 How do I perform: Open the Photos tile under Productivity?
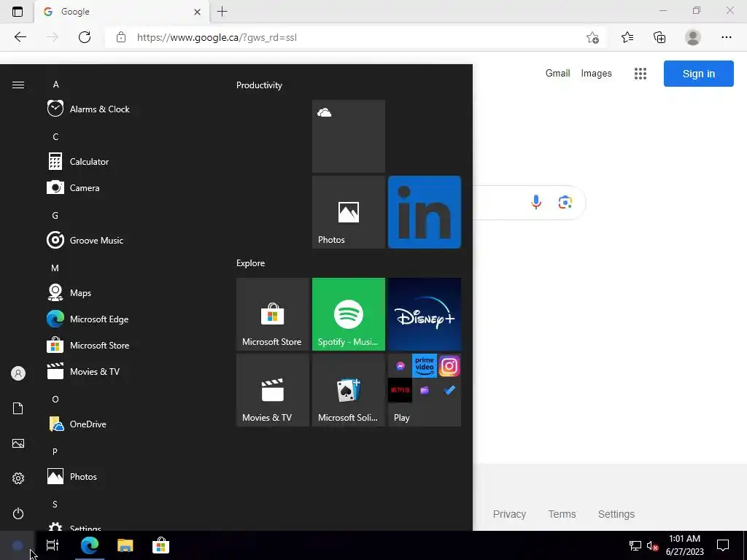click(348, 212)
